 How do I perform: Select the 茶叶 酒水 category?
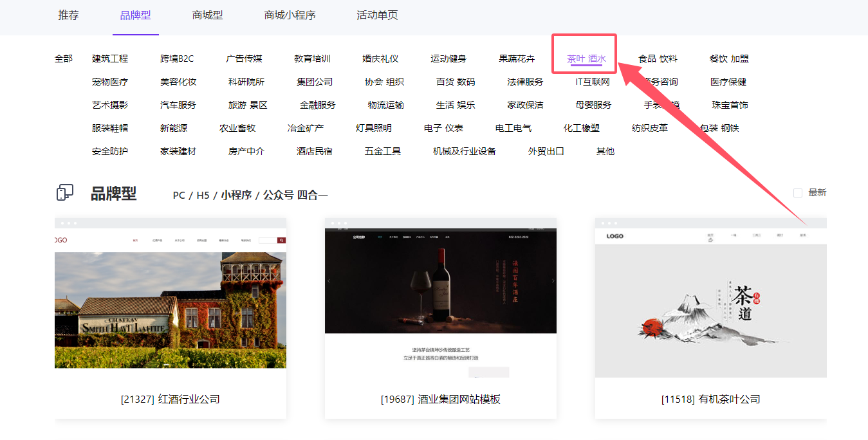point(586,59)
